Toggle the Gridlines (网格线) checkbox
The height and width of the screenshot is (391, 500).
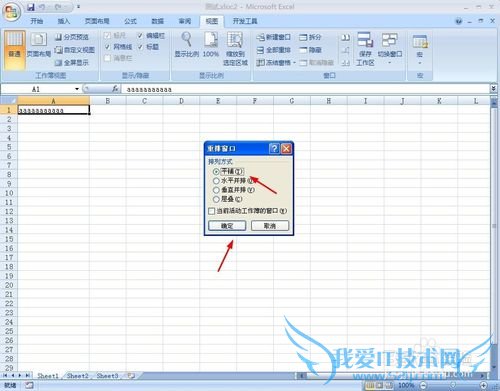107,47
